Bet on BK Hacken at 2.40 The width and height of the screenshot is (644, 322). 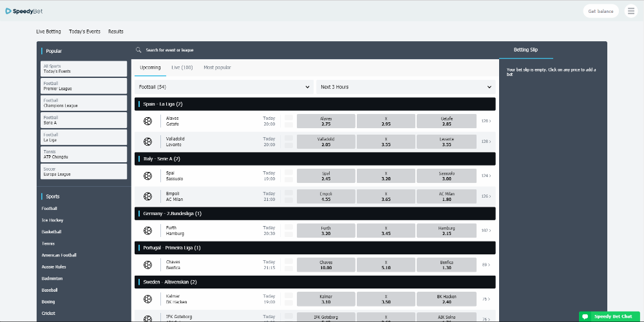(x=446, y=299)
